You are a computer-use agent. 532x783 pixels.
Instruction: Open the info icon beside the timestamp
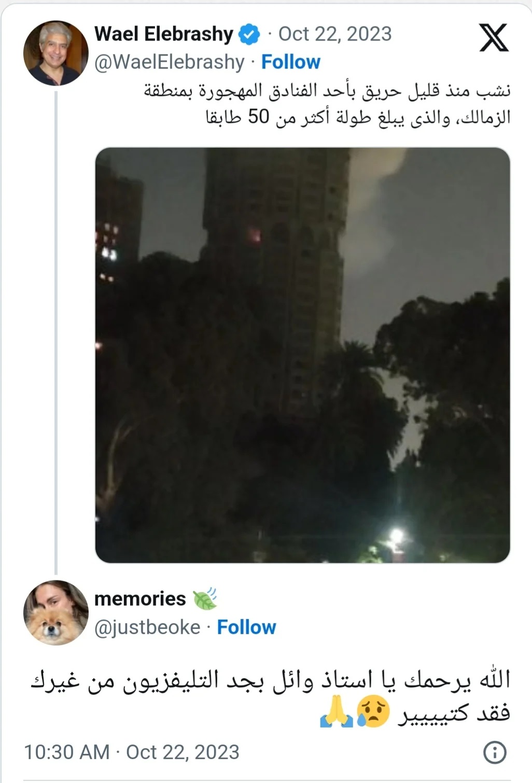click(494, 752)
